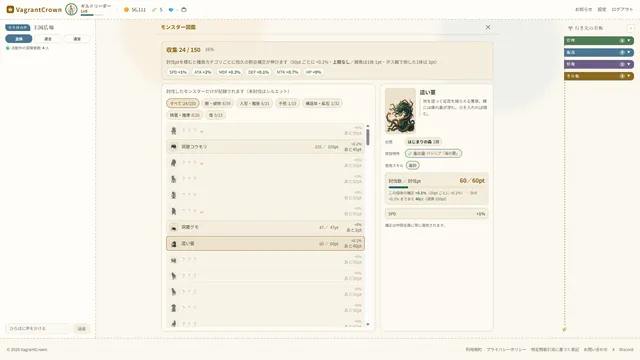
Task: Focus the ひろば chat message input field
Action: click(38, 329)
